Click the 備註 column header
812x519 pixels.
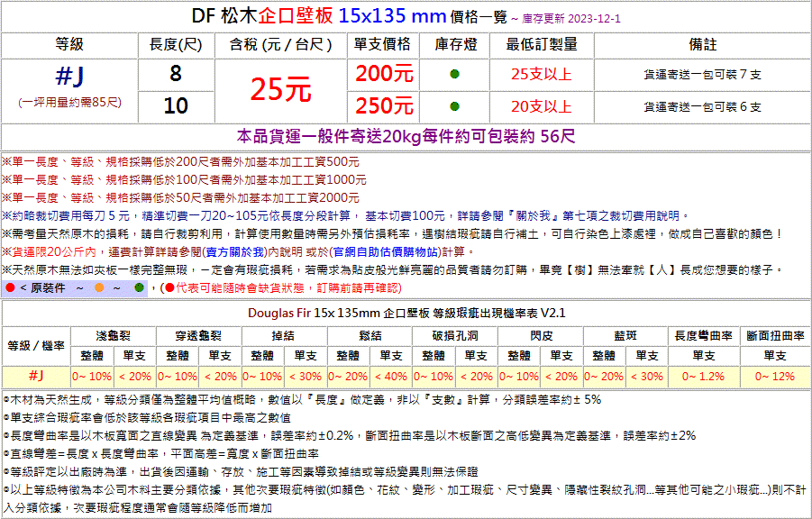(702, 44)
